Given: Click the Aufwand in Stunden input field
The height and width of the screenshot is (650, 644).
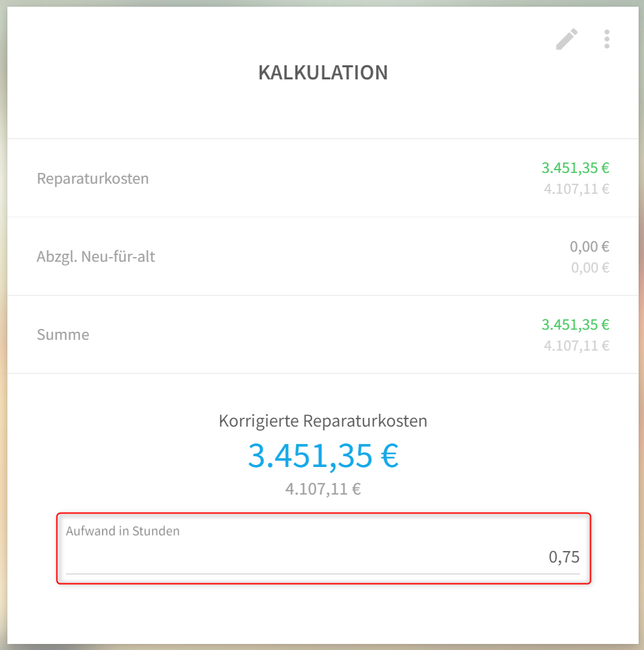Looking at the screenshot, I should [x=323, y=548].
